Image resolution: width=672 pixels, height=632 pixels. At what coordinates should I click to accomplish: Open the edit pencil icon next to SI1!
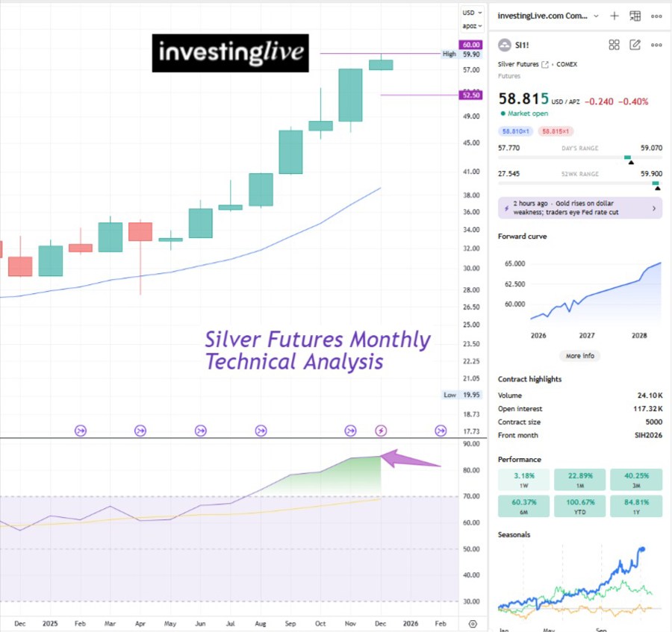click(636, 45)
